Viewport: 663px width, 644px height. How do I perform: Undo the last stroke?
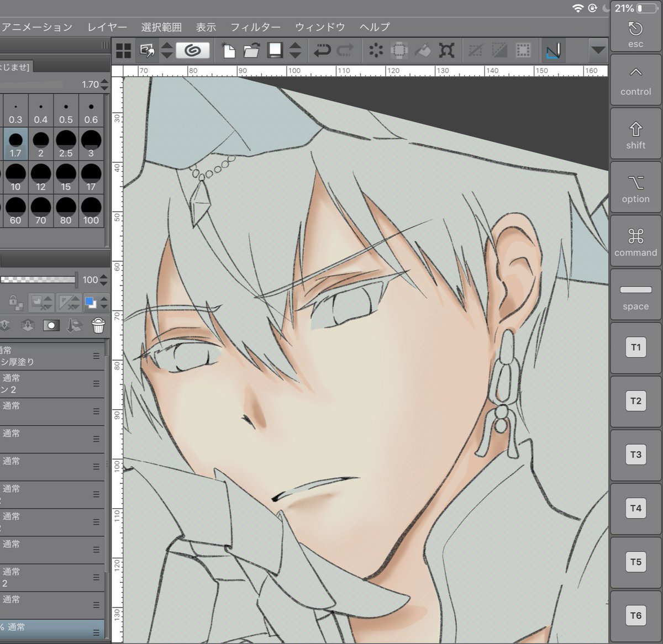(x=322, y=51)
